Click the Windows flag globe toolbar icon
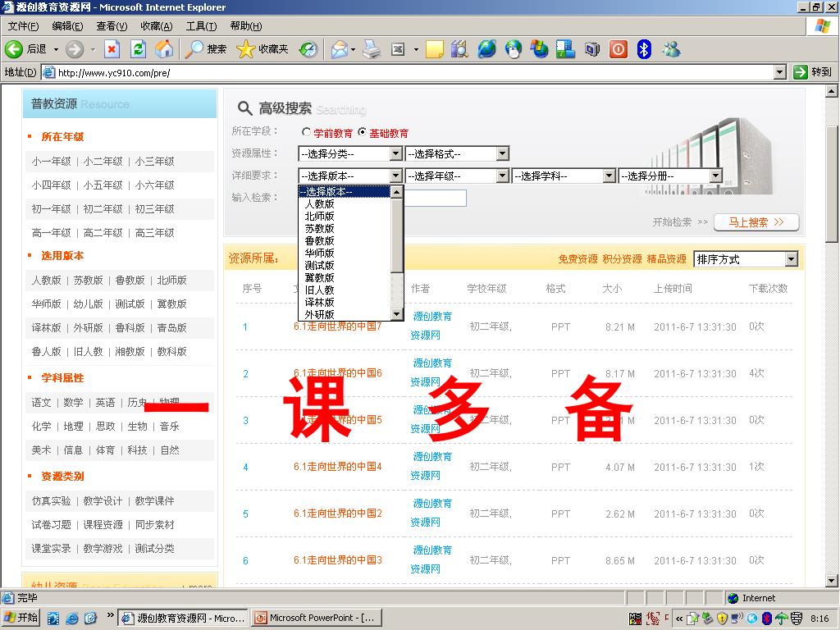This screenshot has height=630, width=840. click(539, 49)
